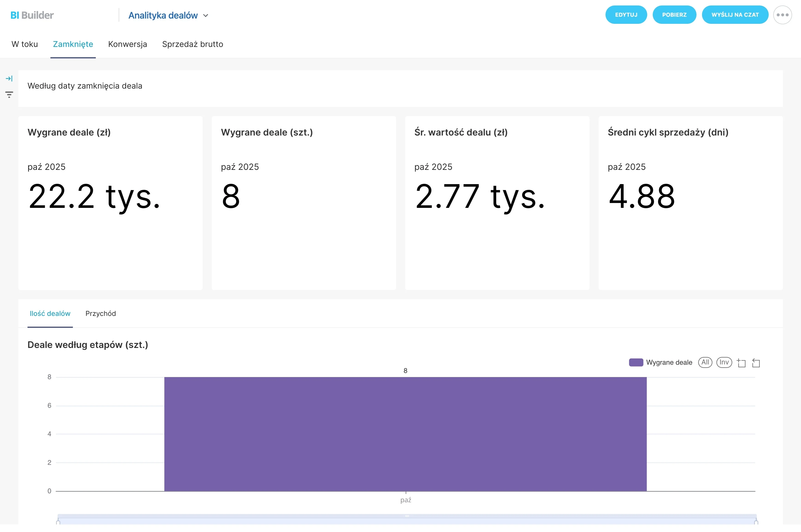Expand the Analityka dealów dashboard dropdown
The image size is (801, 532).
(x=168, y=15)
